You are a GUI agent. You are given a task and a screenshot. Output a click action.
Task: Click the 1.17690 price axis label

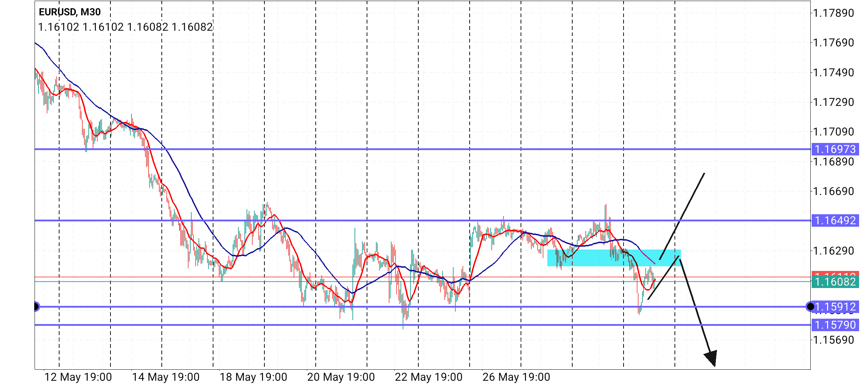tap(834, 43)
